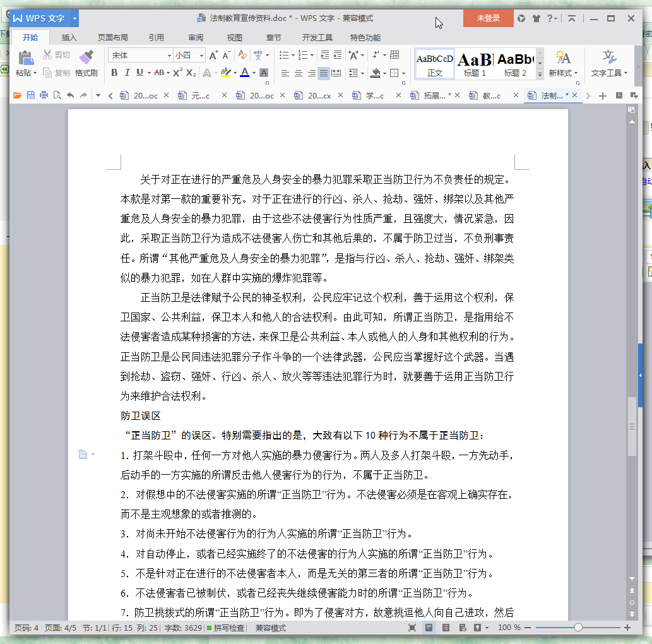
Task: Open underline style dropdown arrow
Action: (149, 73)
